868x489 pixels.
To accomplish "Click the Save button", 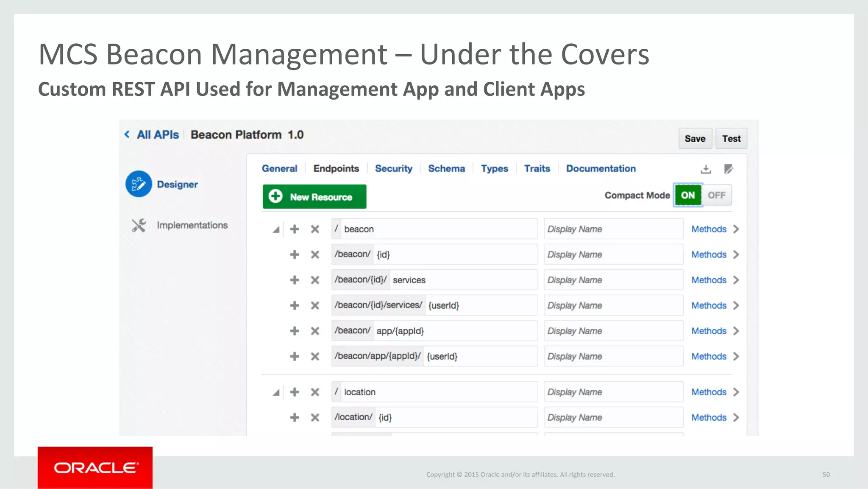I will (x=695, y=139).
